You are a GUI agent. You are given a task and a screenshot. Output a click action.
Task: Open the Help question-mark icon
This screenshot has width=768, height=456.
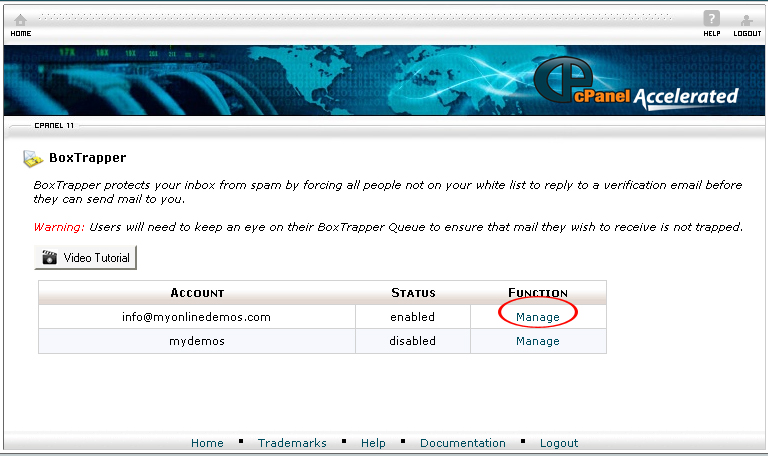tap(711, 19)
